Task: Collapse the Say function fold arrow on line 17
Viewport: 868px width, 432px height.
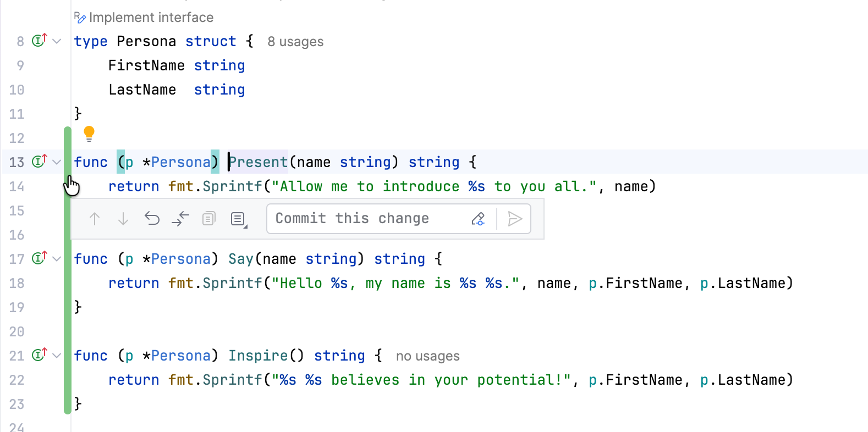Action: (x=57, y=259)
